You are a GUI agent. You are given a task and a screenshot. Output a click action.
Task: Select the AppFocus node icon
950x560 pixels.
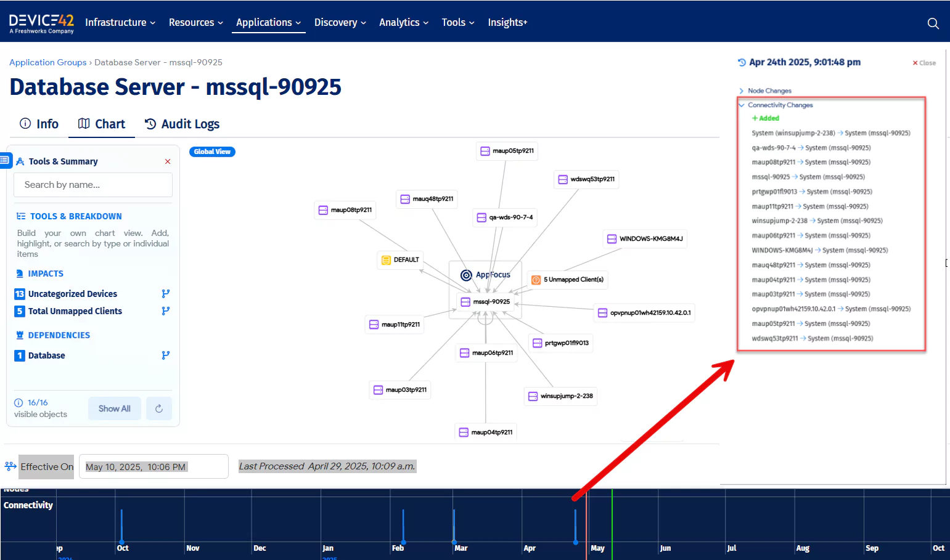click(x=466, y=275)
